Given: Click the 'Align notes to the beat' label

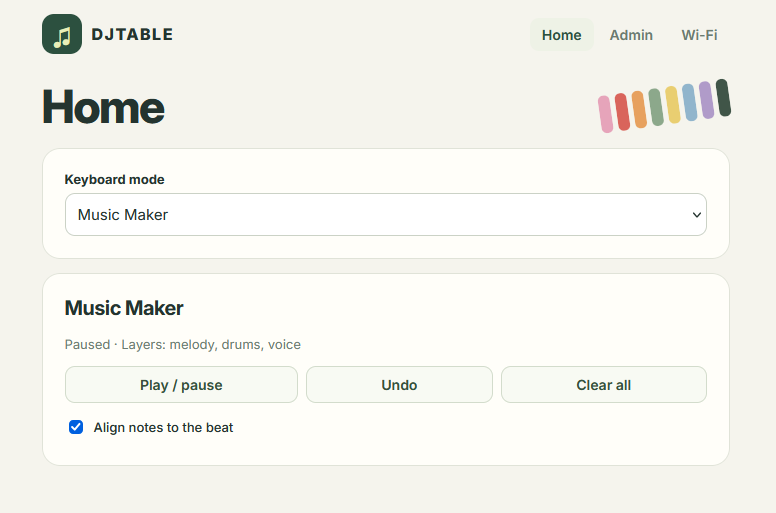Looking at the screenshot, I should (163, 427).
